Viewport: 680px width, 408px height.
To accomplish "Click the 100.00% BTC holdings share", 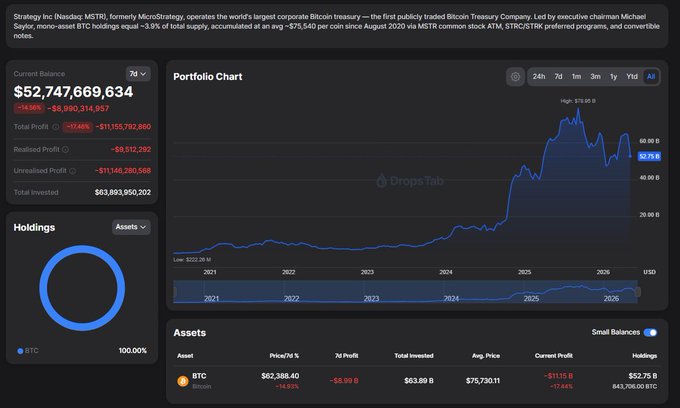I will click(x=133, y=351).
